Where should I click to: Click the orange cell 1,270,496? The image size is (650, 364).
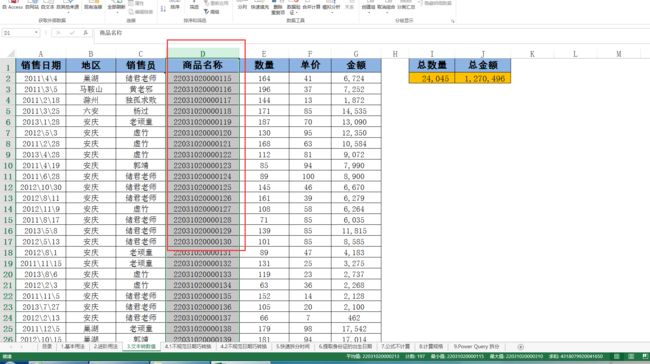point(483,78)
